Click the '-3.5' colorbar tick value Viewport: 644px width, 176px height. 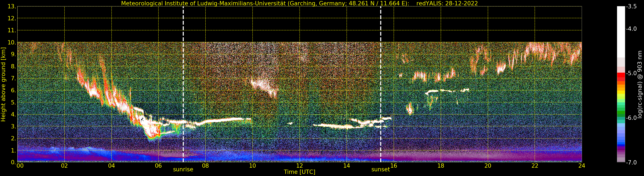(631, 6)
